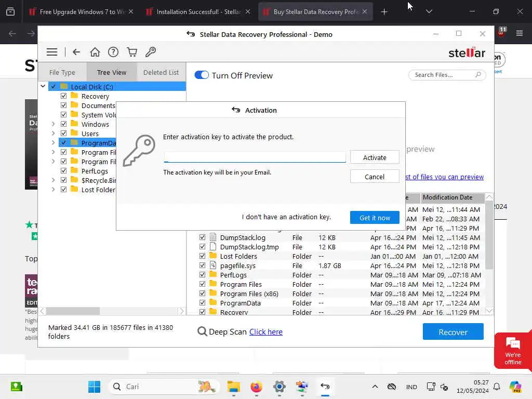Screen dimensions: 532x399
Task: Show hidden system tray icons
Action: click(x=375, y=387)
